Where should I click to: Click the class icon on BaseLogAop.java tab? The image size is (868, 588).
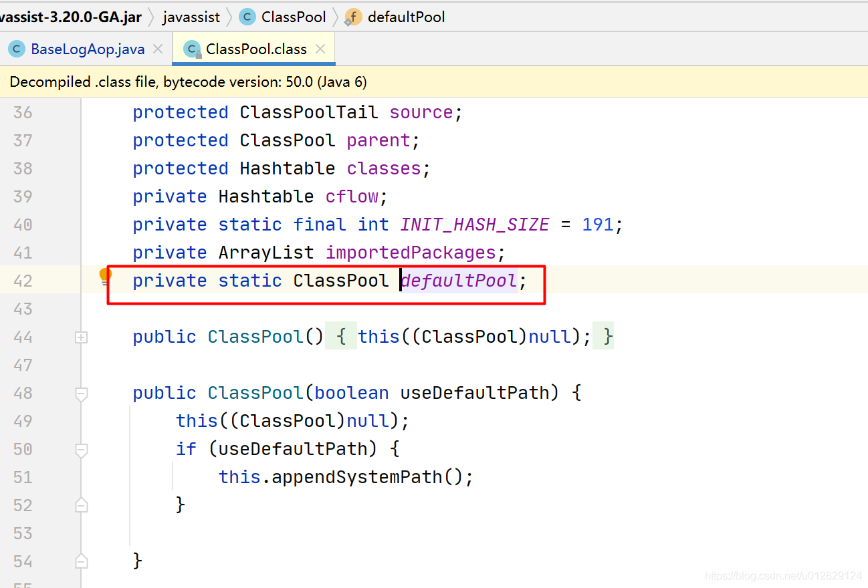click(x=17, y=49)
